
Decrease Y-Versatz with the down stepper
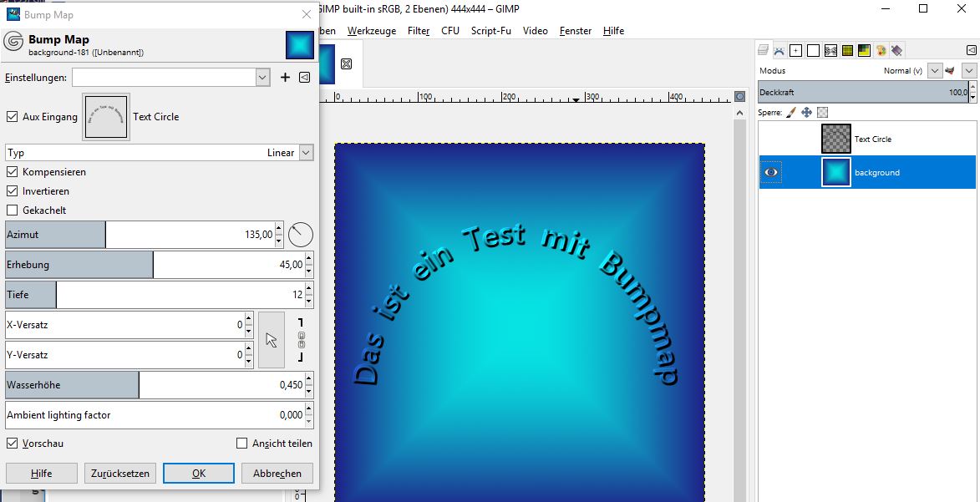point(249,361)
